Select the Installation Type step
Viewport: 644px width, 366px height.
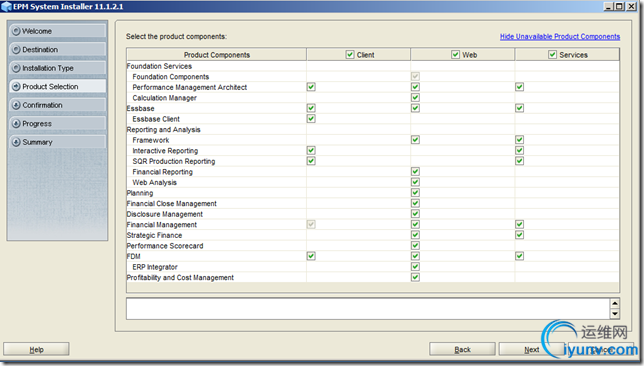(58, 68)
